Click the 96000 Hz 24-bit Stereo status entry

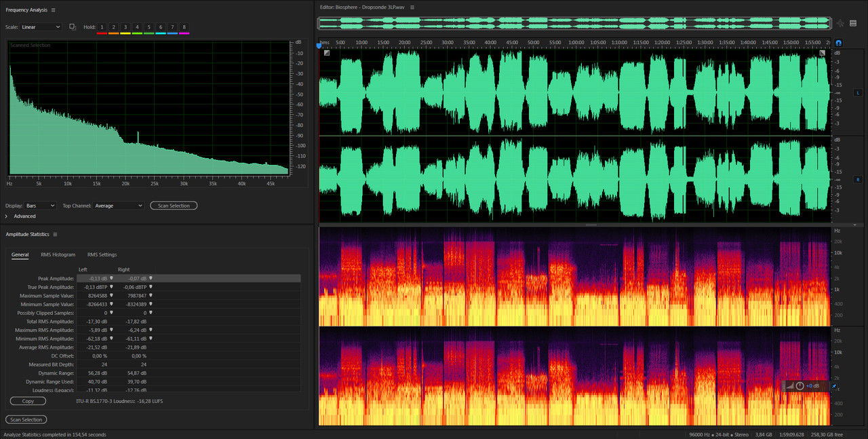coord(719,434)
